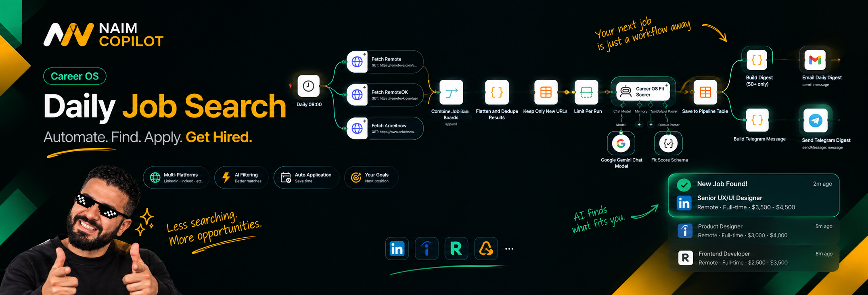Select the Limit Per Run node
Image resolution: width=868 pixels, height=295 pixels.
[x=586, y=92]
